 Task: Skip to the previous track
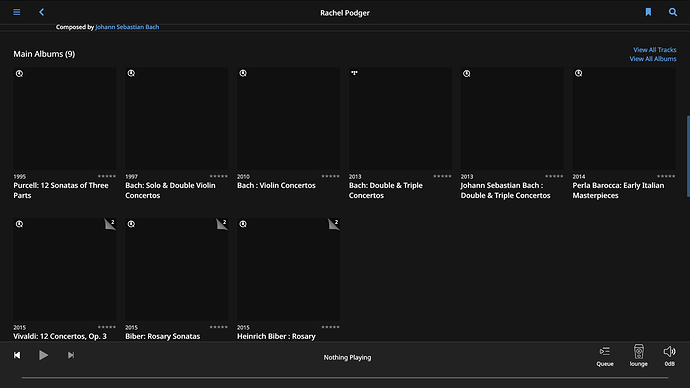click(x=17, y=355)
